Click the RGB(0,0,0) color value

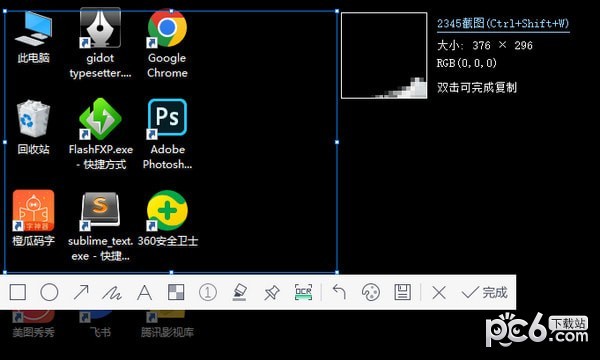coord(467,63)
